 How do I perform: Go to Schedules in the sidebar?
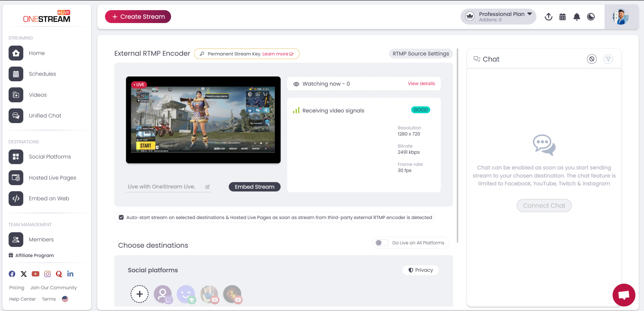pyautogui.click(x=42, y=74)
